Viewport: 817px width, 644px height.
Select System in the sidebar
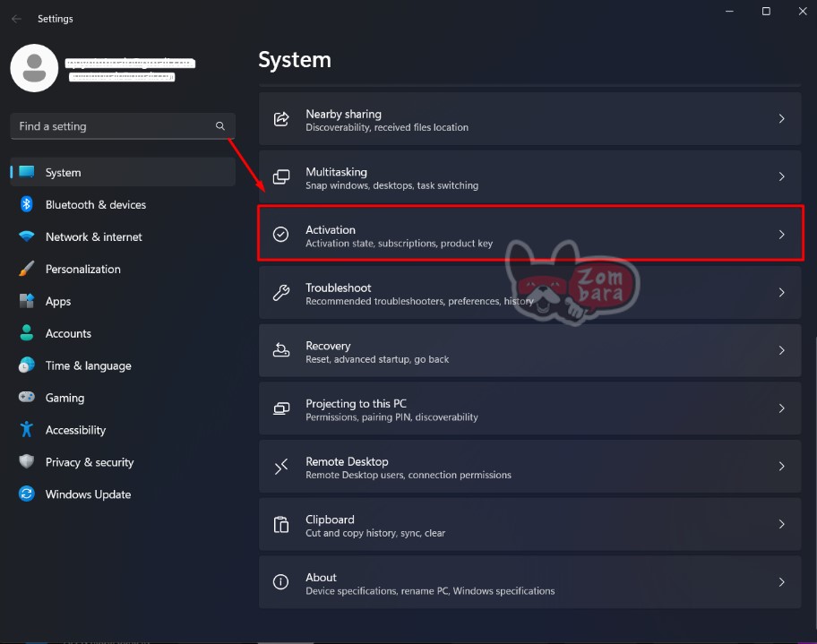point(123,172)
